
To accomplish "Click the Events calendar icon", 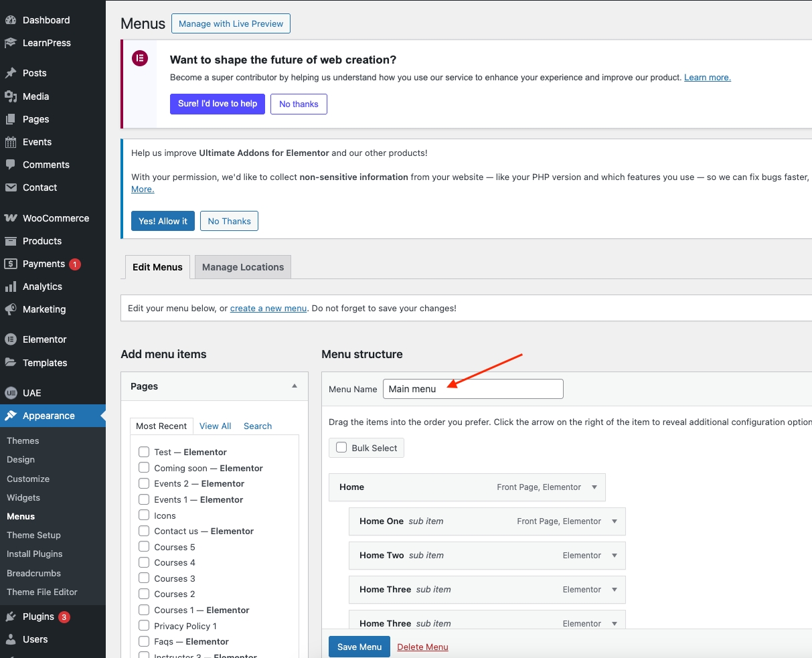I will point(11,142).
